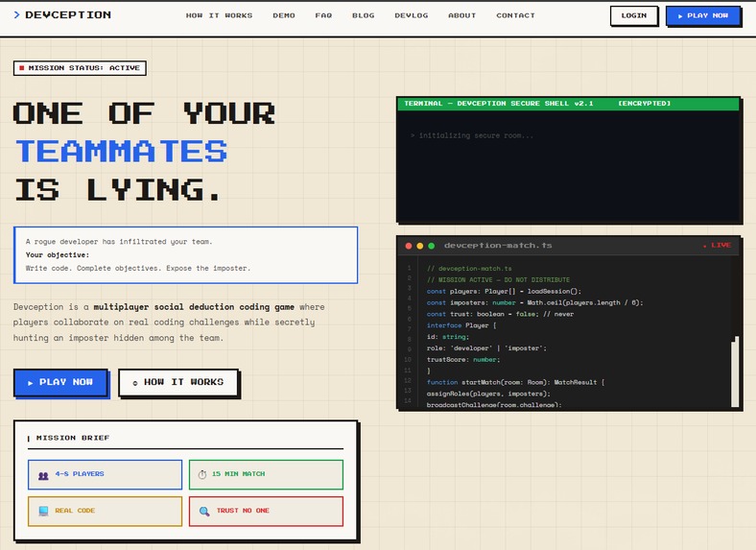Click the LIVE indicator in code editor
The image size is (756, 550).
(x=717, y=245)
